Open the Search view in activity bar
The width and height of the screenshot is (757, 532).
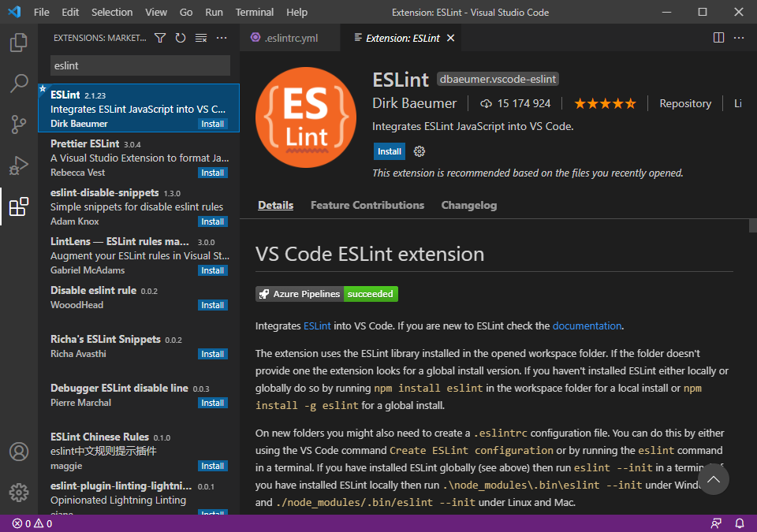pos(19,84)
